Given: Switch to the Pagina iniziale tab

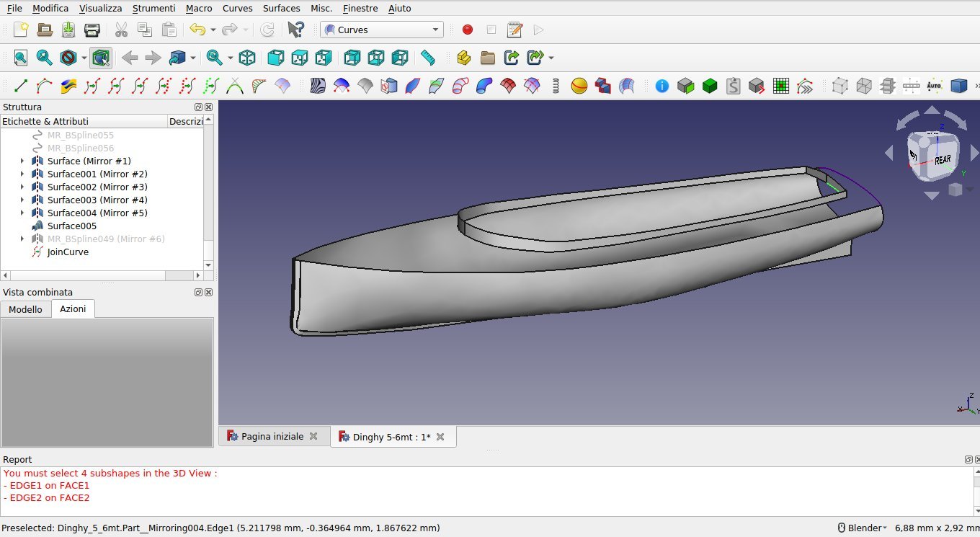Looking at the screenshot, I should [x=272, y=436].
